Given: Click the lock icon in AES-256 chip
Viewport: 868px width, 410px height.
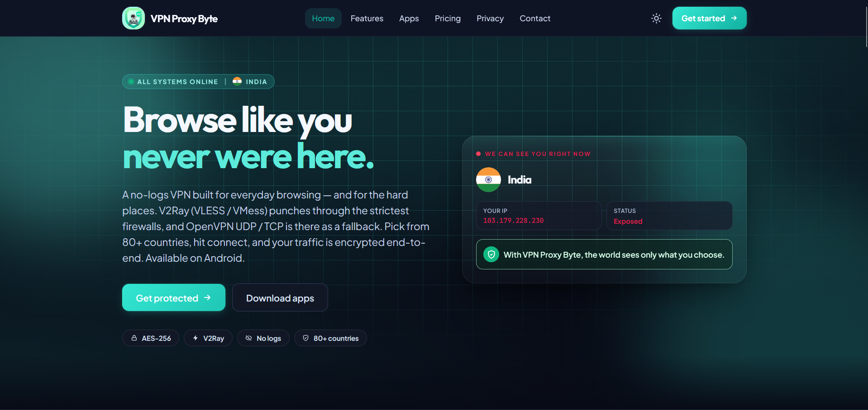Looking at the screenshot, I should (x=134, y=338).
